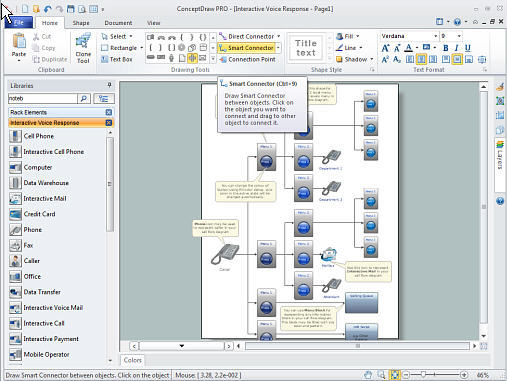This screenshot has width=507, height=381.
Task: Click the canvas vertical scrollbar down arrow
Action: tap(484, 336)
